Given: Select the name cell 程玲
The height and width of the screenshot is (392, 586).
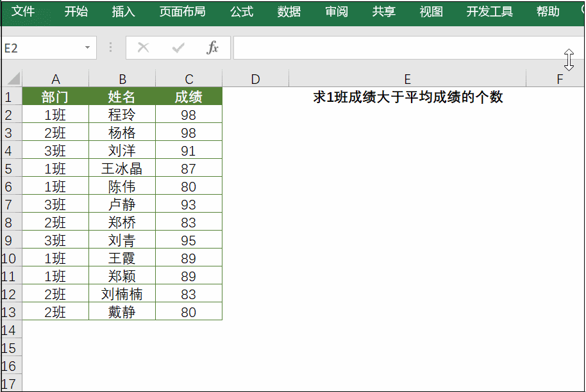Looking at the screenshot, I should tap(122, 115).
